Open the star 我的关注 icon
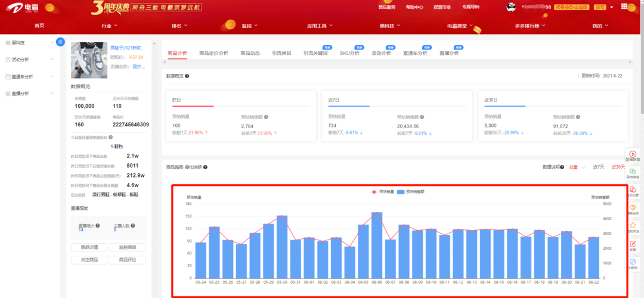 633,225
